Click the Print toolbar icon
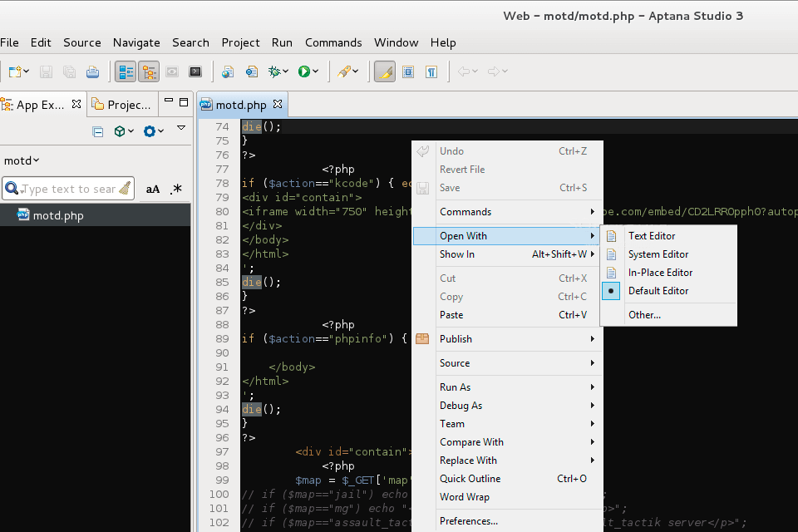Screen dimensions: 798x532 click(x=92, y=71)
